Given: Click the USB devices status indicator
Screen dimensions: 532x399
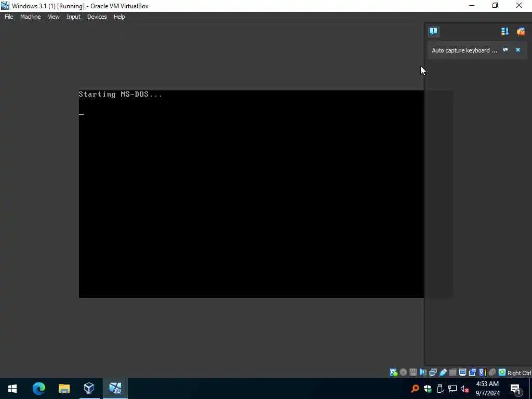Looking at the screenshot, I should pos(443,373).
